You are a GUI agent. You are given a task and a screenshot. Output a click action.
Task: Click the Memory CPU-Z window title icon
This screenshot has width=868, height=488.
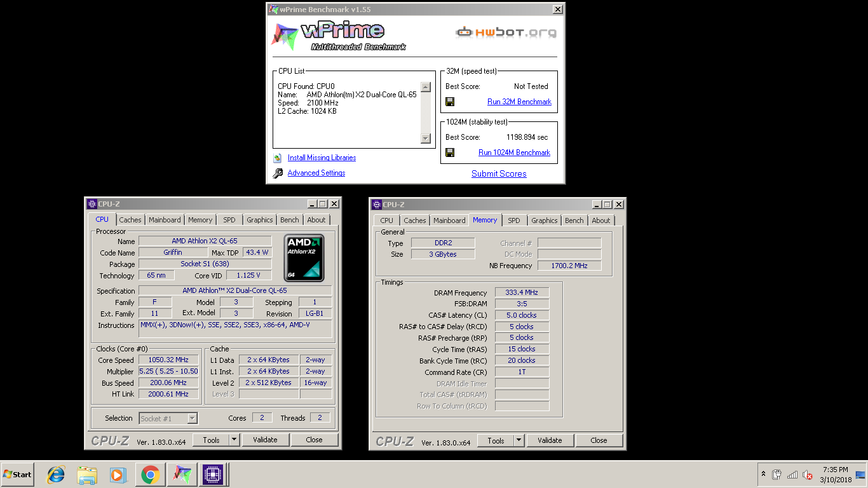click(x=377, y=205)
